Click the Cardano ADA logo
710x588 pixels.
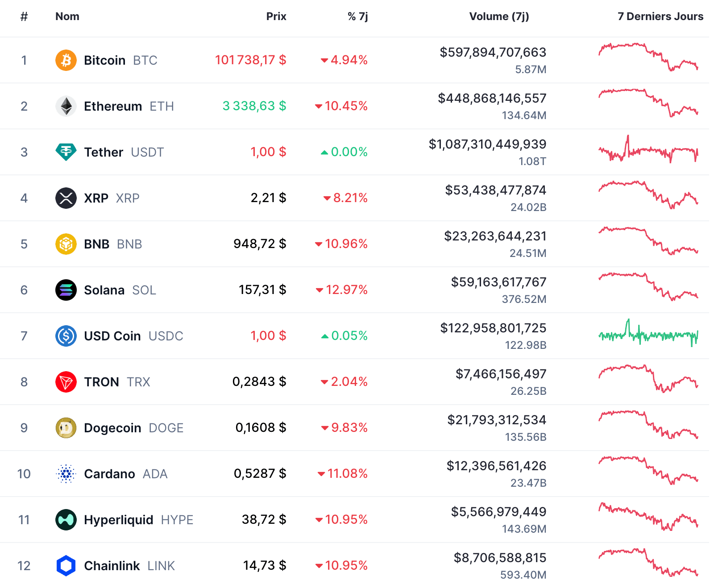(66, 473)
